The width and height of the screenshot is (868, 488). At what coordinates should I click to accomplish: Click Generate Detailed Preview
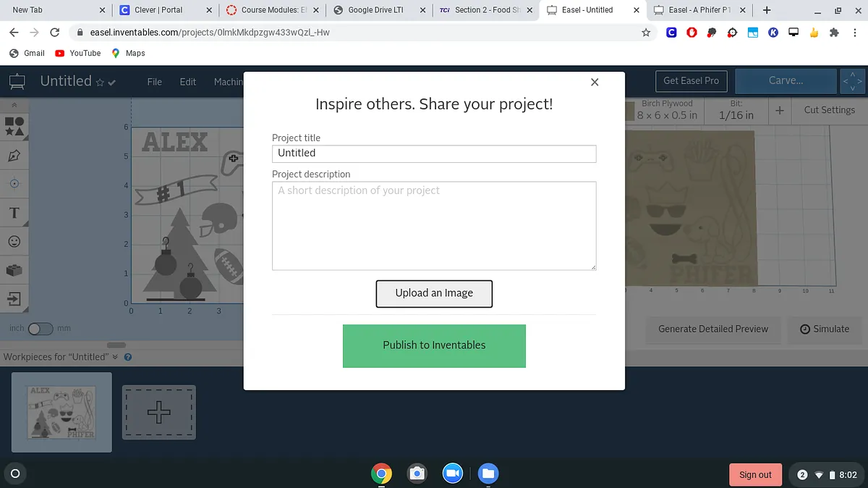(713, 329)
